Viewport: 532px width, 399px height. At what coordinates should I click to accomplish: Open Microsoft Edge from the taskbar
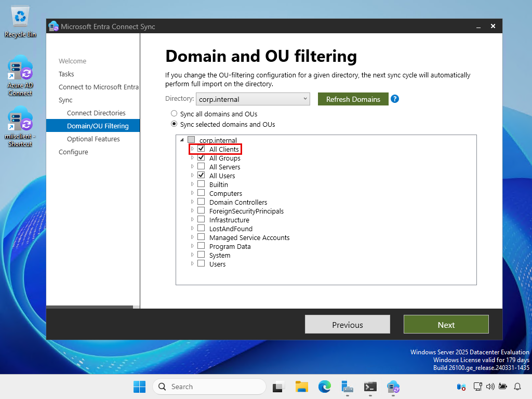pos(324,387)
